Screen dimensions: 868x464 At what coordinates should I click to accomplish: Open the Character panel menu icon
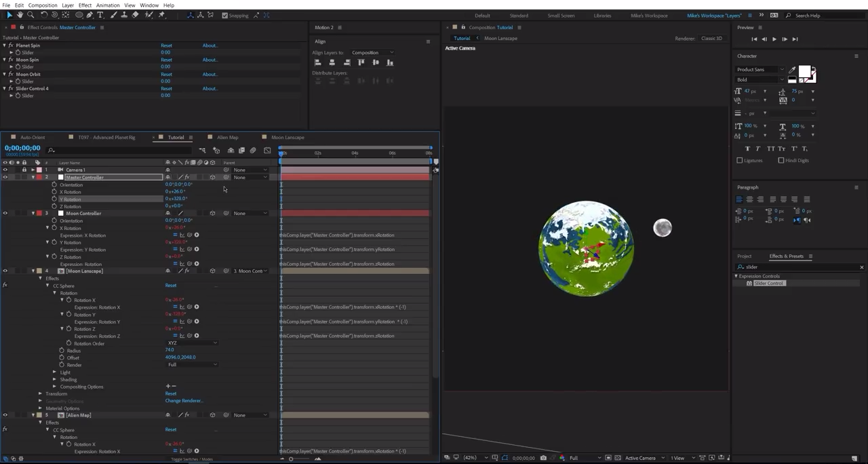(x=856, y=56)
